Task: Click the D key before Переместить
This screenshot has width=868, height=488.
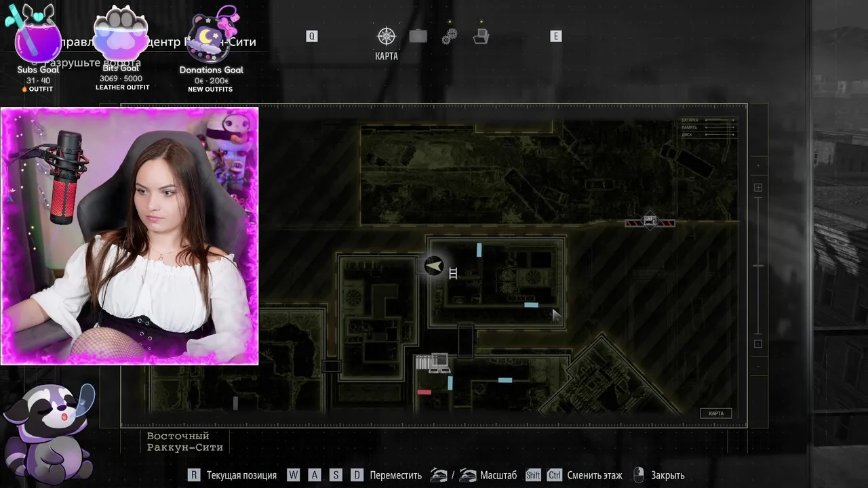Action: pos(357,475)
